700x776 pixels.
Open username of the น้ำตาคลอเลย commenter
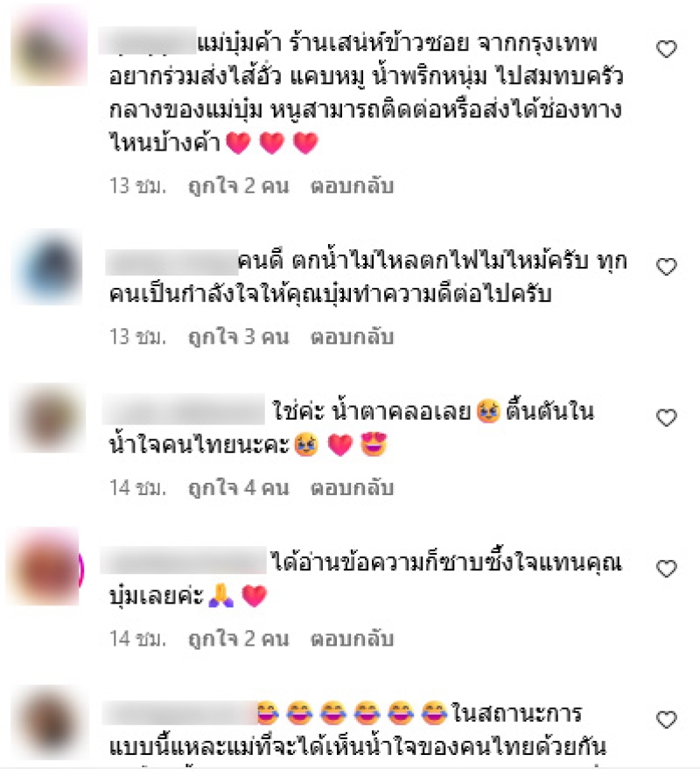(183, 409)
